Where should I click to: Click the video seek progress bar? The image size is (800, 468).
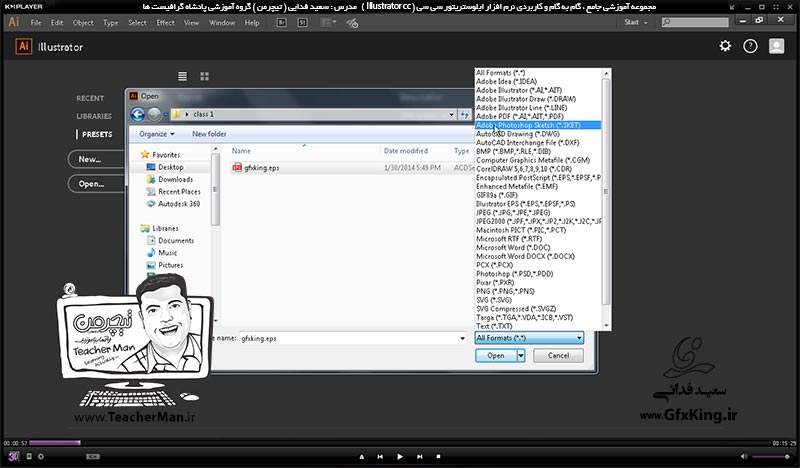pos(399,443)
